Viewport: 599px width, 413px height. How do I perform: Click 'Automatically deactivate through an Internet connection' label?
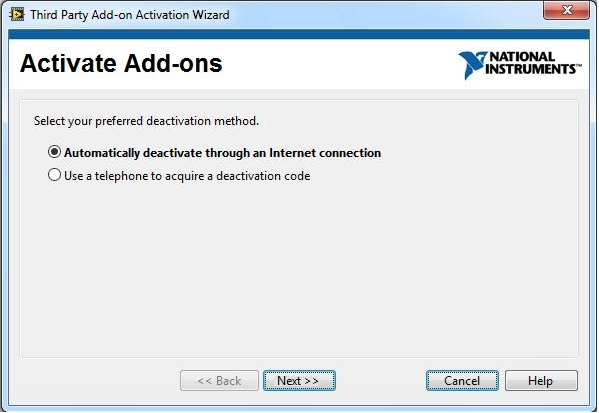pos(222,153)
